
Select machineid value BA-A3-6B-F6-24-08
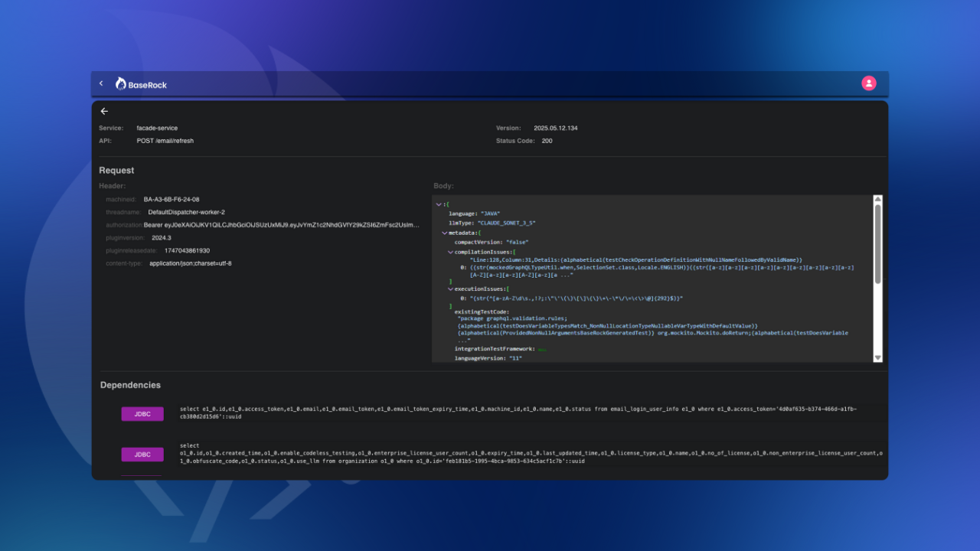pos(171,199)
